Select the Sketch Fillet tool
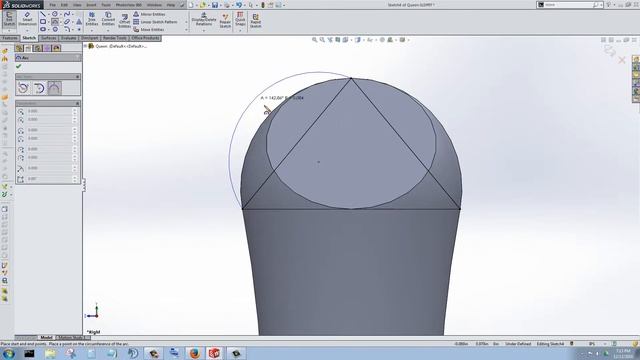The width and height of the screenshot is (640, 360). 67,29
